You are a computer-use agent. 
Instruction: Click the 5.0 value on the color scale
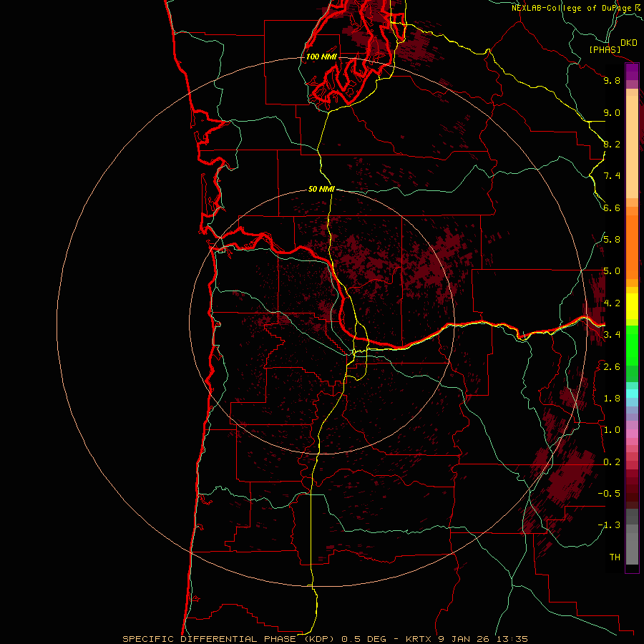[x=612, y=271]
